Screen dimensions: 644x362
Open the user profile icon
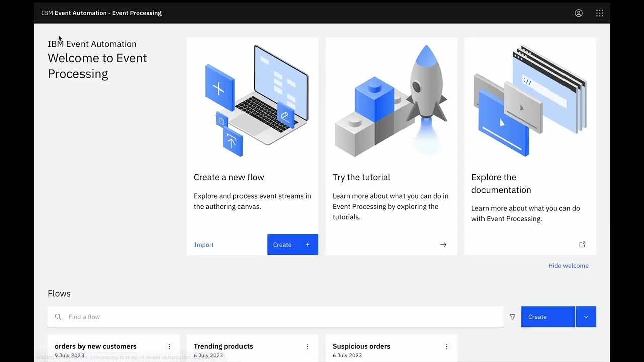579,13
